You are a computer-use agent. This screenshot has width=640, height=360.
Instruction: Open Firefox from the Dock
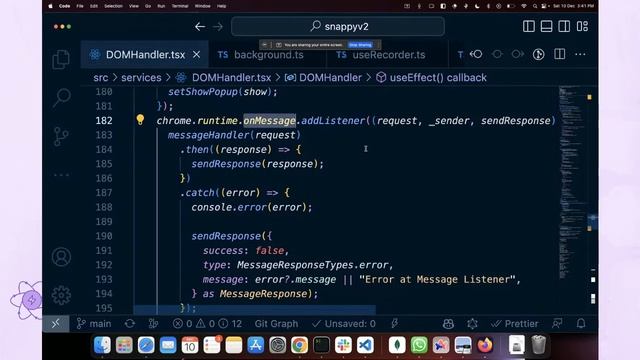(x=485, y=345)
